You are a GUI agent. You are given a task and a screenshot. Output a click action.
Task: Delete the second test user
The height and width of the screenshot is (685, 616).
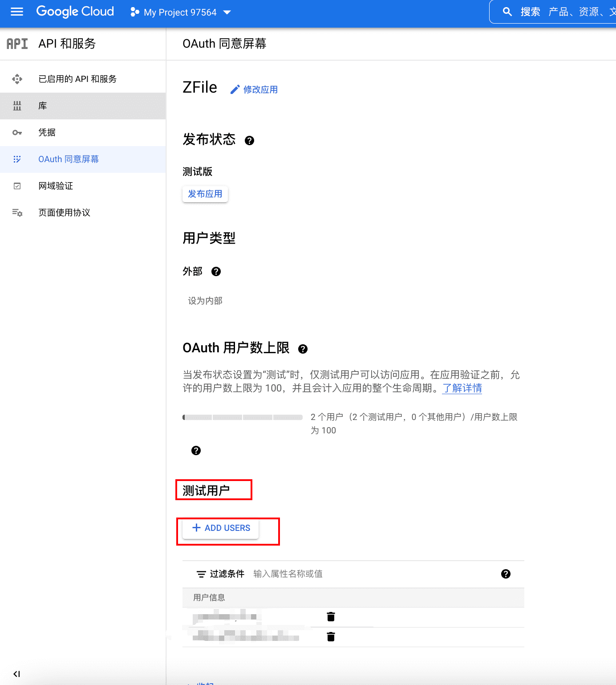point(331,637)
